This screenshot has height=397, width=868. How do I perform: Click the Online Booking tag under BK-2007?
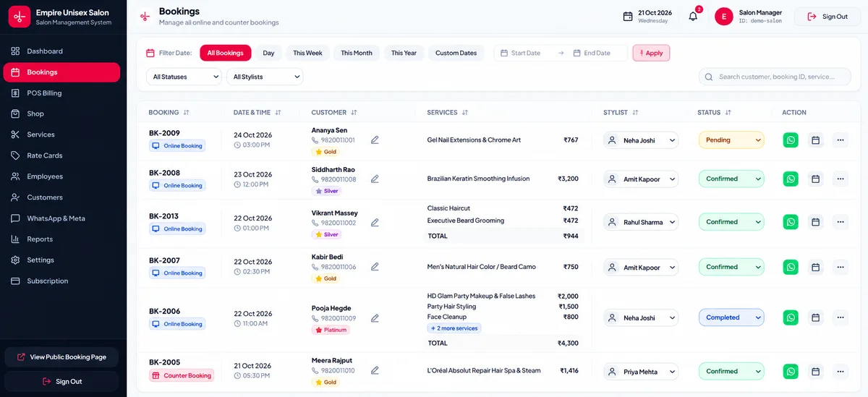pyautogui.click(x=177, y=273)
